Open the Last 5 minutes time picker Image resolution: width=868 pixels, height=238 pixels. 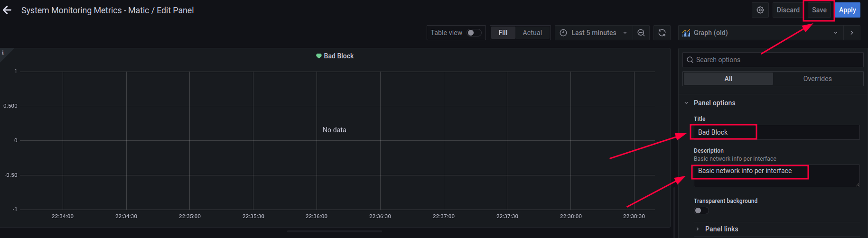click(593, 33)
